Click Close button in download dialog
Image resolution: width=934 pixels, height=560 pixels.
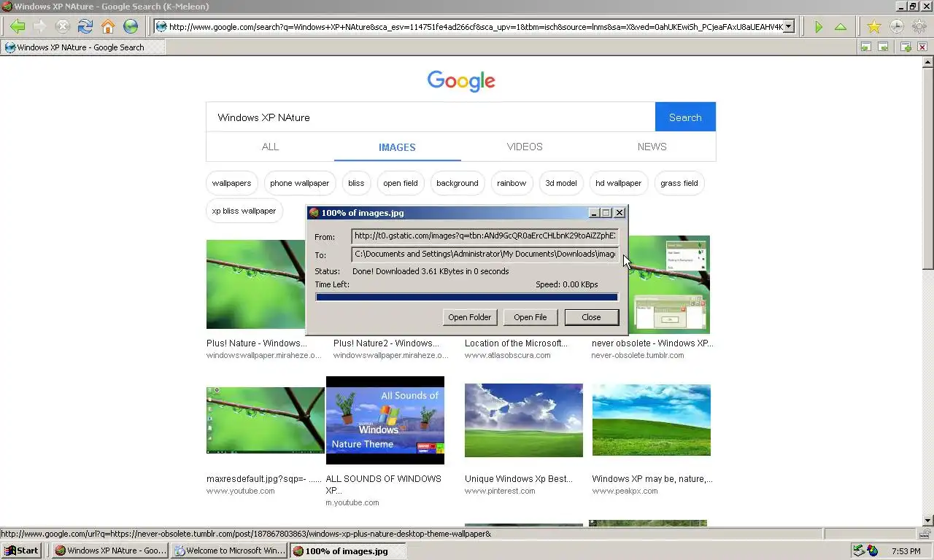[x=591, y=317]
